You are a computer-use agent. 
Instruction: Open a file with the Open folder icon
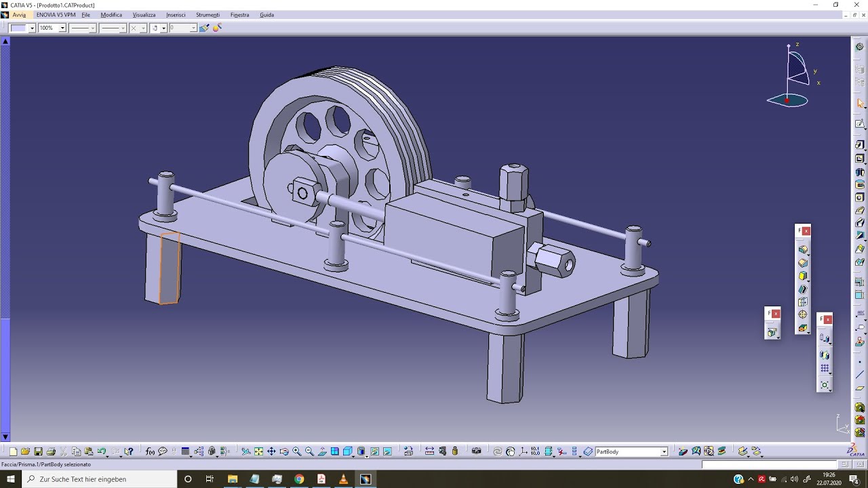pos(25,451)
